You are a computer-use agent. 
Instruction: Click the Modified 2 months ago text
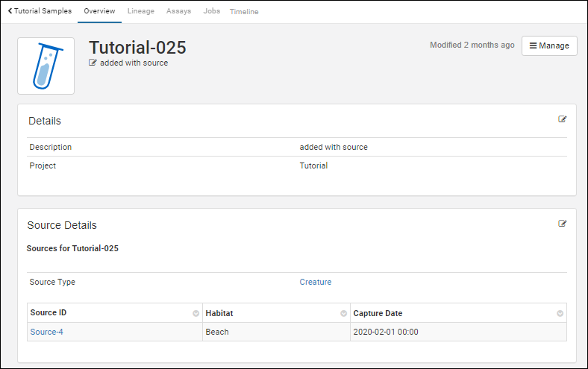472,45
